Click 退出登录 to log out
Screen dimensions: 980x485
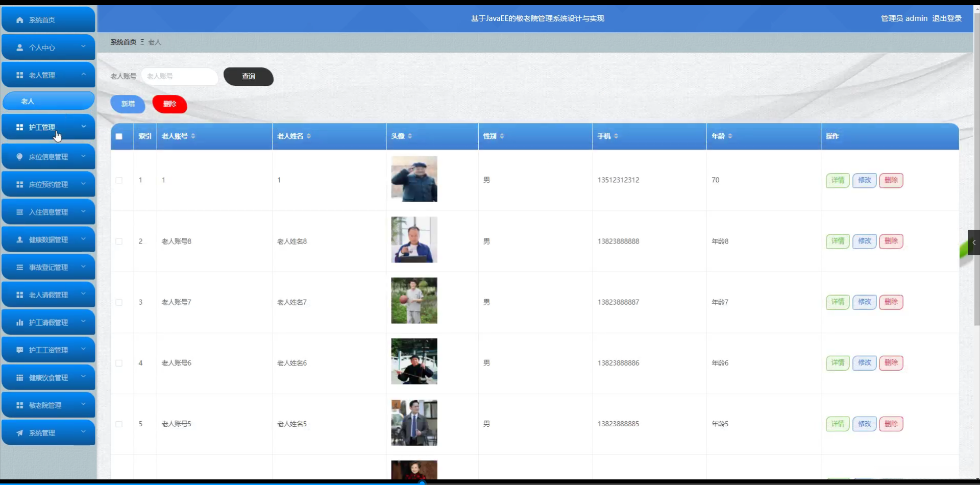pos(947,18)
